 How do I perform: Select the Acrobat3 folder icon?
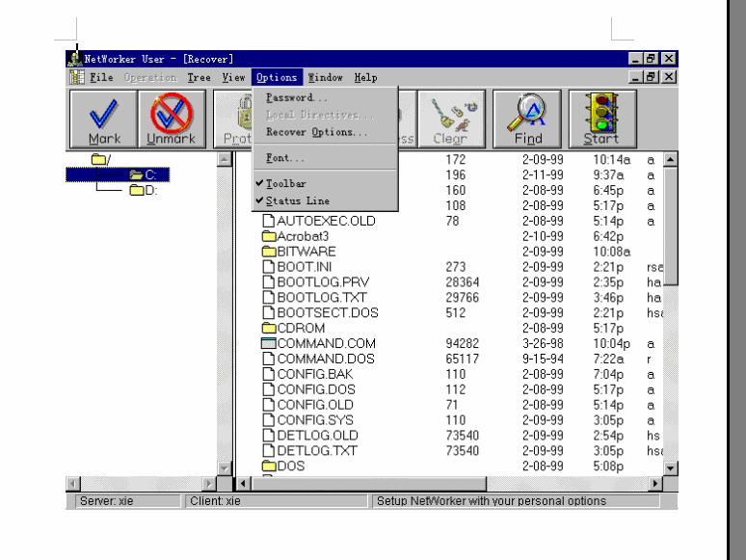[x=269, y=236]
